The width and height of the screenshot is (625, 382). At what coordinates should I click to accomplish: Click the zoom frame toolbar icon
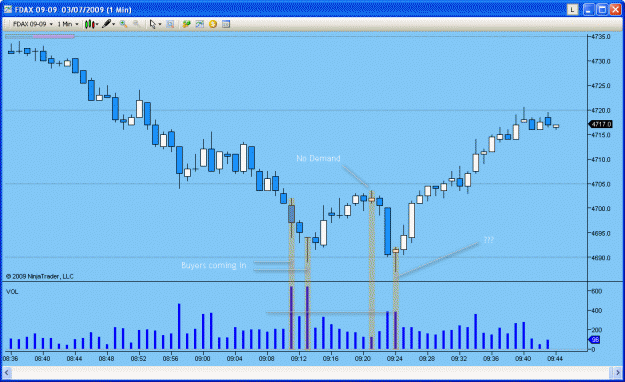170,24
